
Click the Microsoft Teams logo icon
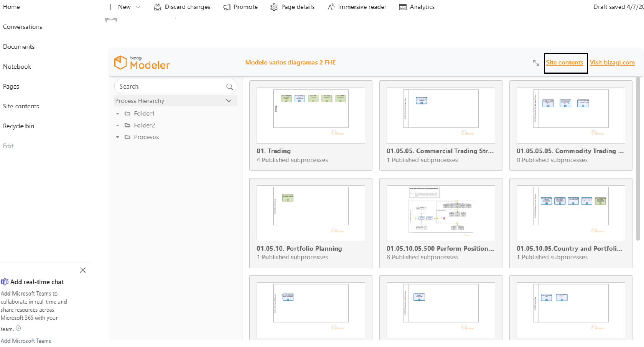5,282
